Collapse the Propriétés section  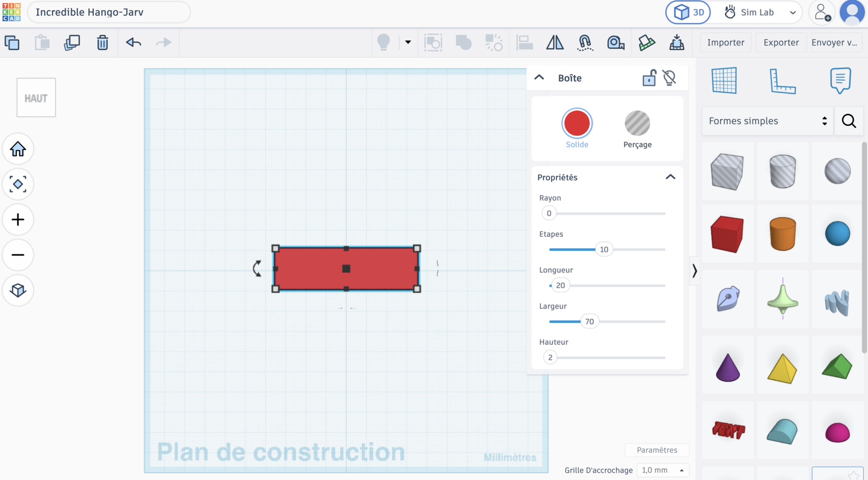(x=670, y=177)
